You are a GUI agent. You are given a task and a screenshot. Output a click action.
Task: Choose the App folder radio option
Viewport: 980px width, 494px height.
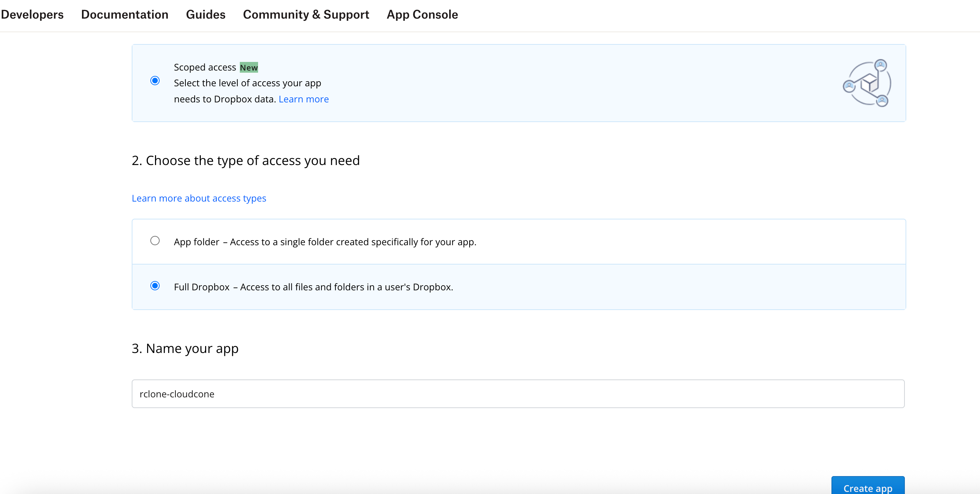155,241
